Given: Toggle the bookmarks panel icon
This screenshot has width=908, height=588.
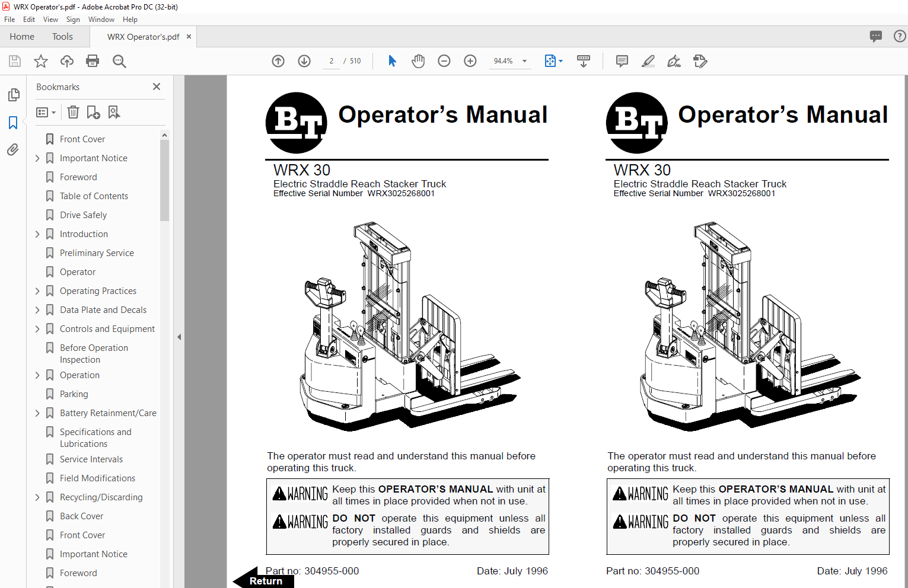Looking at the screenshot, I should [x=13, y=123].
